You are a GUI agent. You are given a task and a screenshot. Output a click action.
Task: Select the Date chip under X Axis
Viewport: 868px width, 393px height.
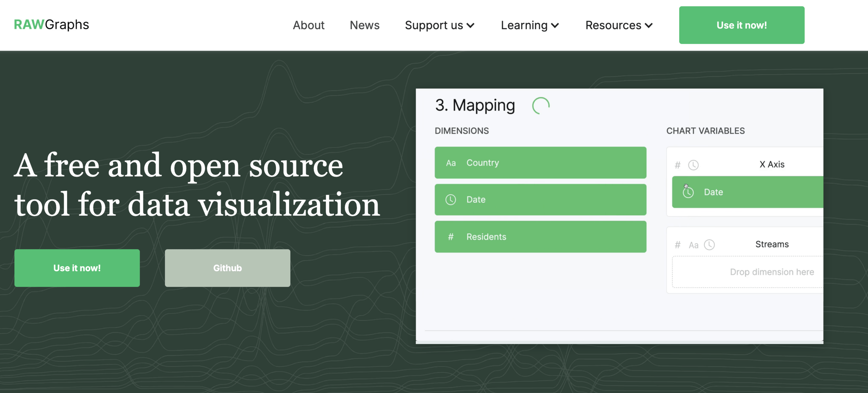[746, 192]
